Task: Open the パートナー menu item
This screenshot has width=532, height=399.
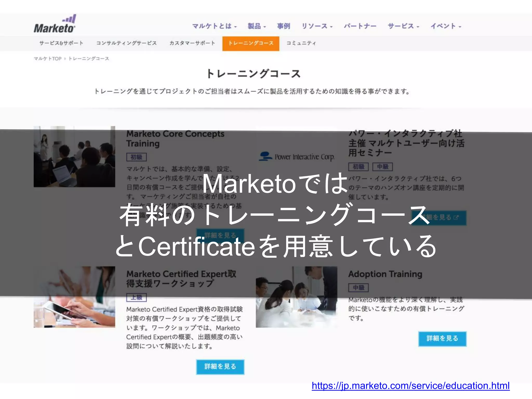Action: [360, 26]
